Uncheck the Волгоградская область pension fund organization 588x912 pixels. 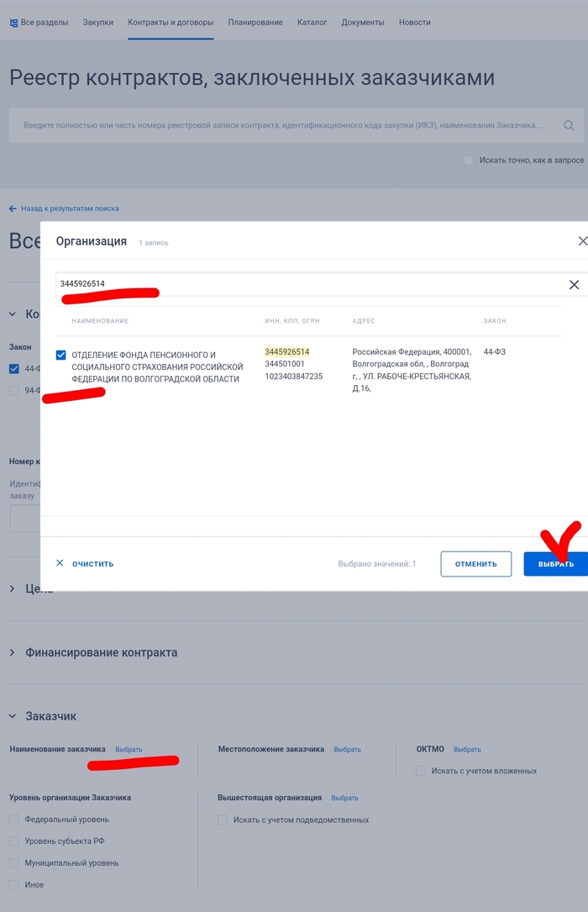click(60, 355)
